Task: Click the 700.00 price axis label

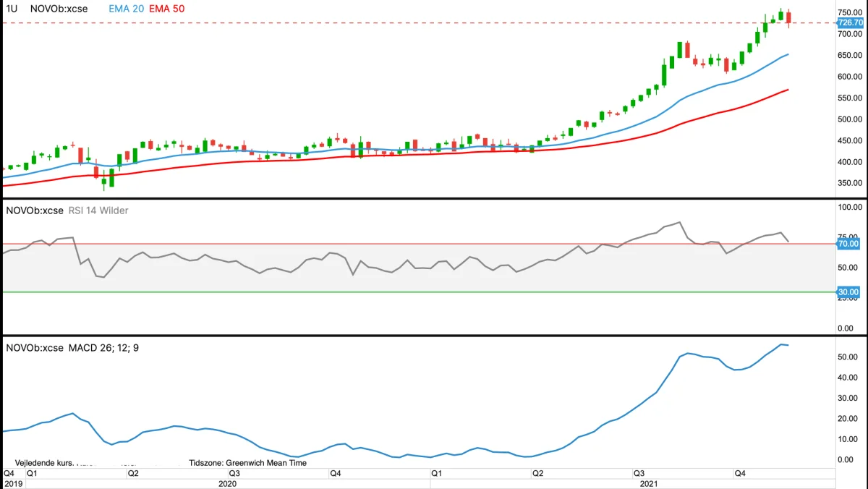Action: 850,34
